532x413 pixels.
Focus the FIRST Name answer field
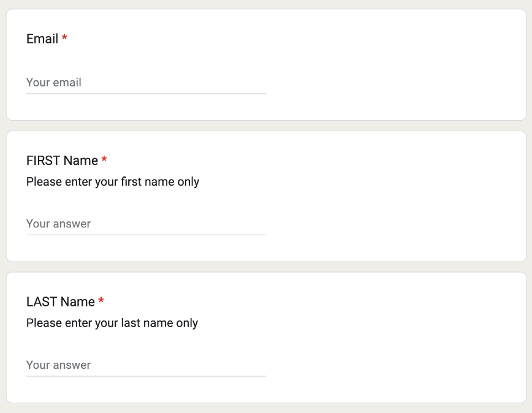click(146, 224)
